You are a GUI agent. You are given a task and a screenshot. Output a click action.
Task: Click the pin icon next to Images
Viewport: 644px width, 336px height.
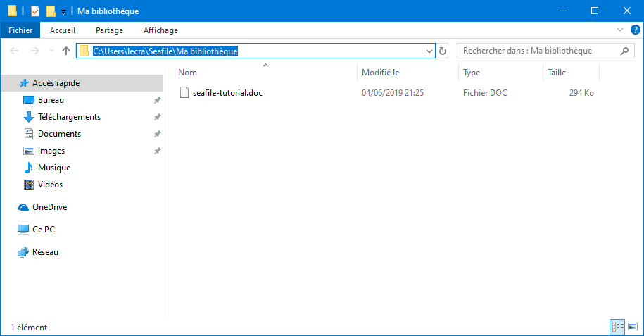(x=157, y=151)
